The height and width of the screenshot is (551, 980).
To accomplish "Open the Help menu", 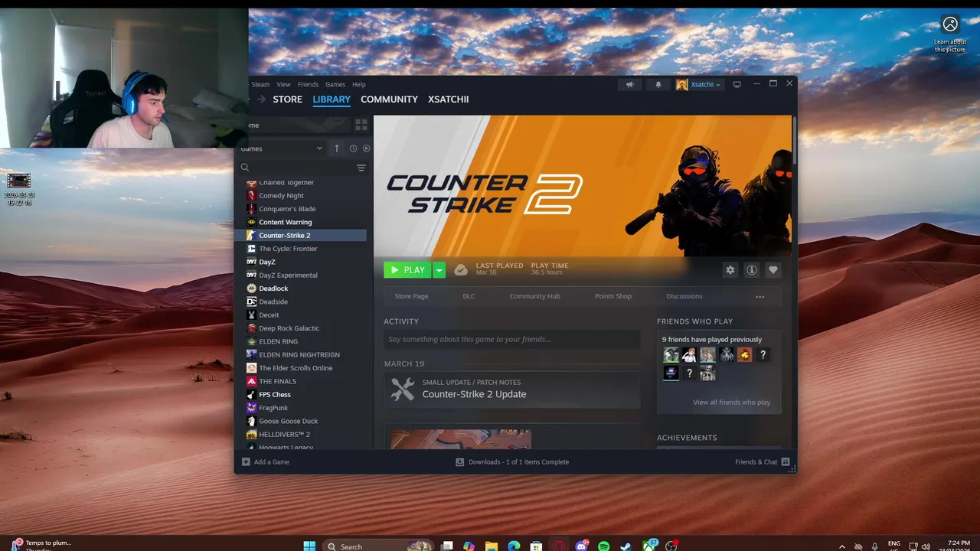I will pos(359,84).
